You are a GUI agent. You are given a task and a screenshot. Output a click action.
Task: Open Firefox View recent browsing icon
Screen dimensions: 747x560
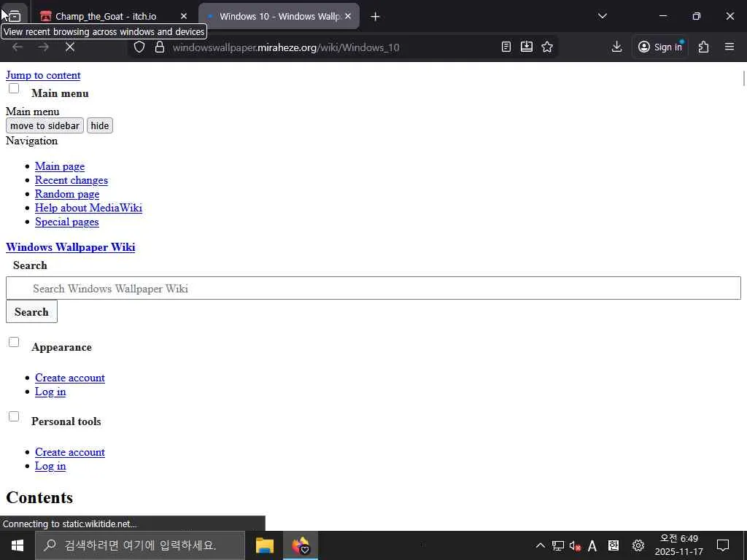[x=15, y=16]
